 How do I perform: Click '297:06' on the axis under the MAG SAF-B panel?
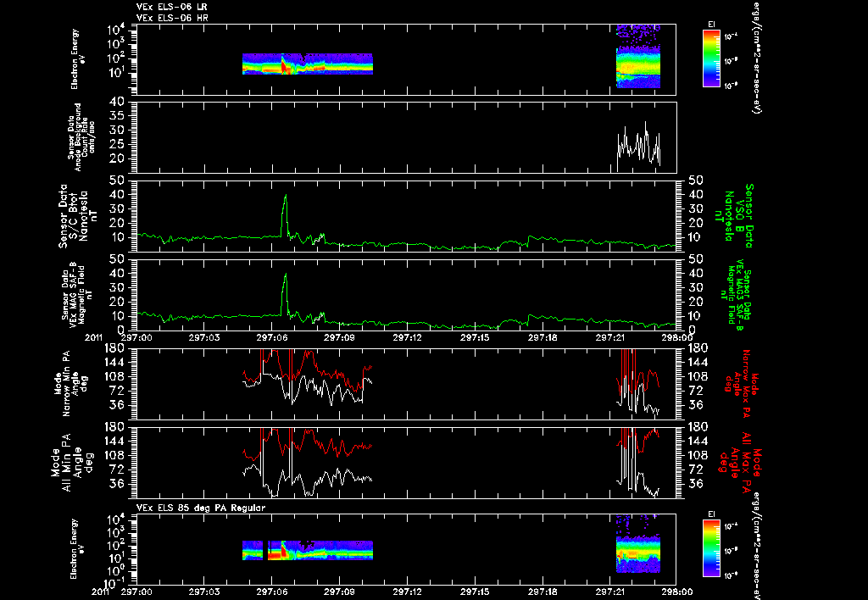click(x=272, y=337)
